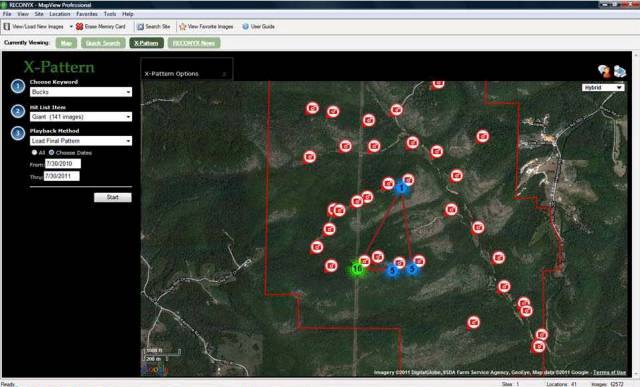Click the From date field
The height and width of the screenshot is (387, 640).
point(63,164)
